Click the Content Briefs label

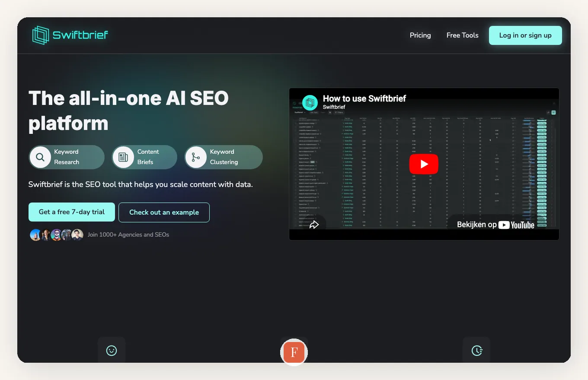(148, 157)
